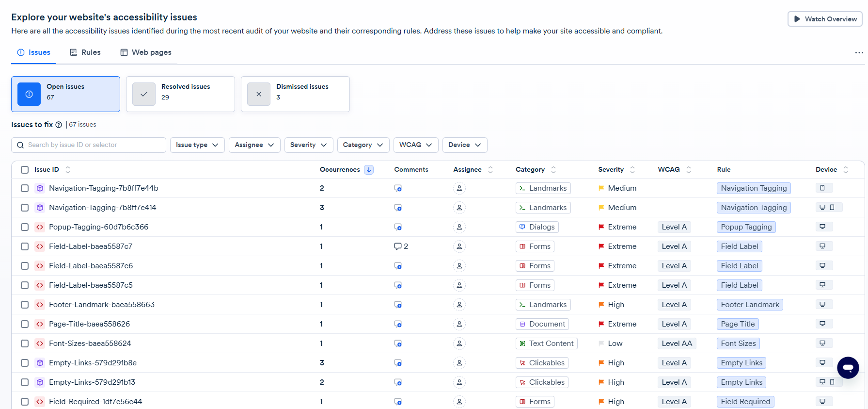Focus the issue ID search field

89,145
